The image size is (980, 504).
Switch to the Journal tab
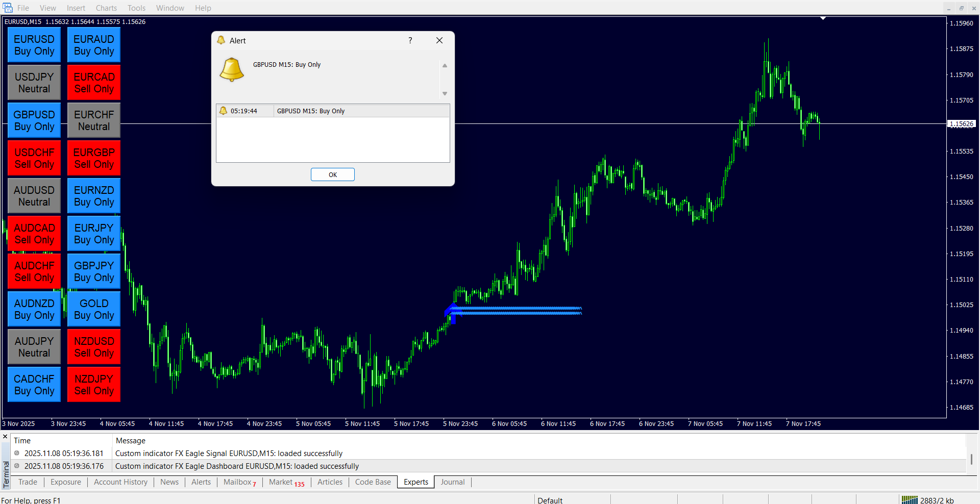(x=452, y=482)
